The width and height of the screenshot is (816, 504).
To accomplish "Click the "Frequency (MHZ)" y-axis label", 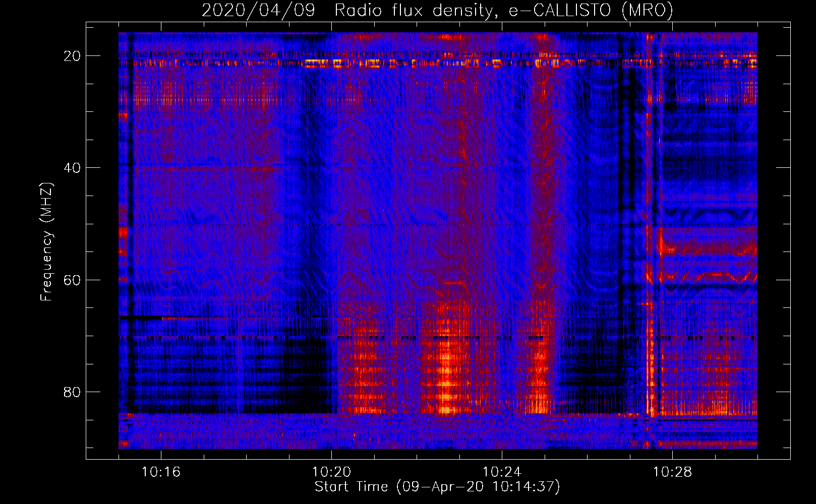I will pyautogui.click(x=46, y=242).
